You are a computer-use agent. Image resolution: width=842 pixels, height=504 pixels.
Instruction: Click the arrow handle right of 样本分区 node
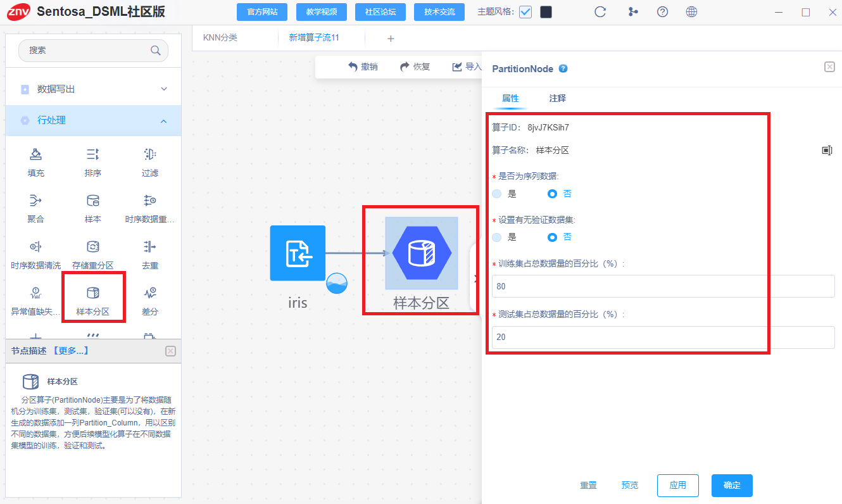(x=475, y=277)
